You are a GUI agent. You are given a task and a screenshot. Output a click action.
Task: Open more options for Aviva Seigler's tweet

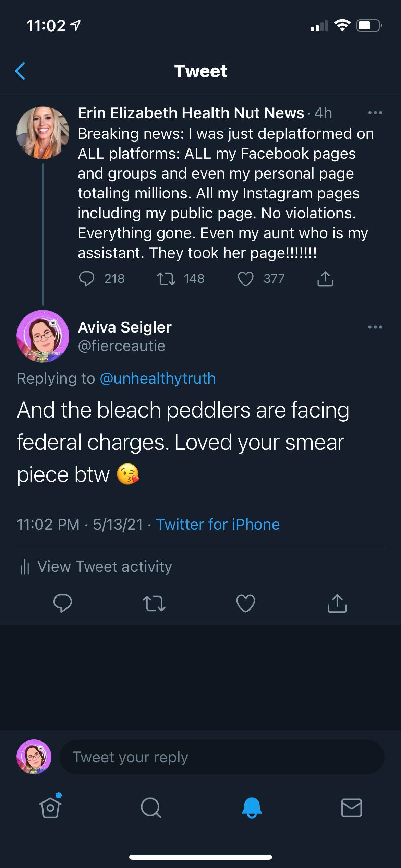click(375, 327)
